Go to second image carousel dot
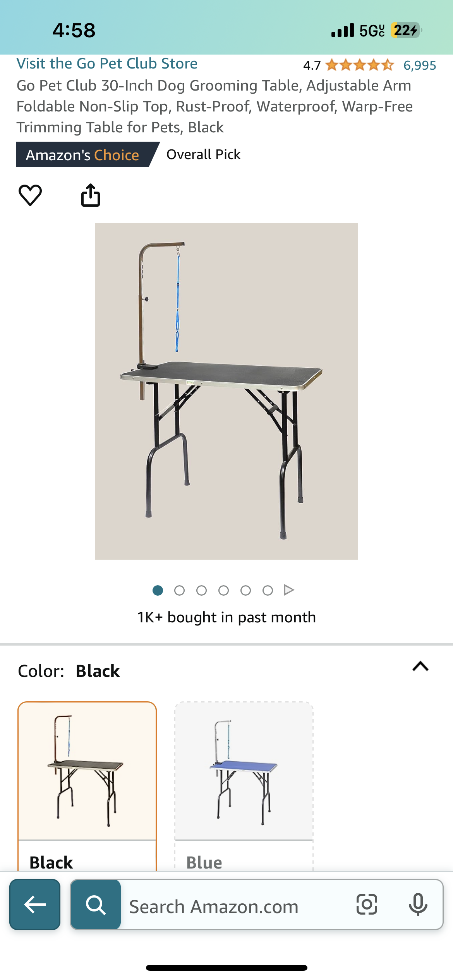 [x=179, y=590]
